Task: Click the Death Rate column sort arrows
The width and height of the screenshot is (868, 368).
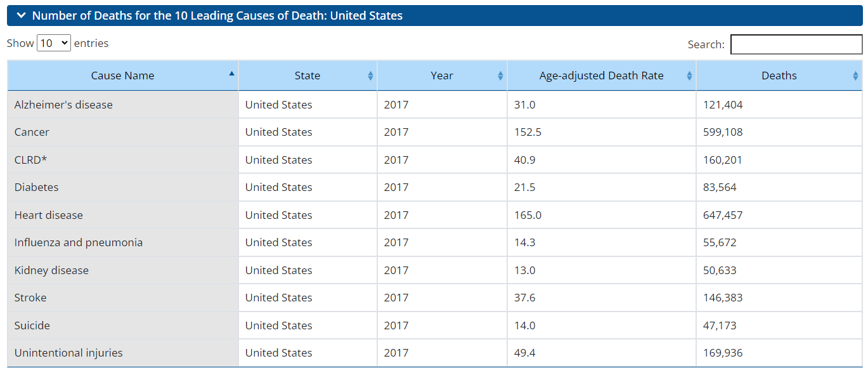Action: [x=689, y=76]
